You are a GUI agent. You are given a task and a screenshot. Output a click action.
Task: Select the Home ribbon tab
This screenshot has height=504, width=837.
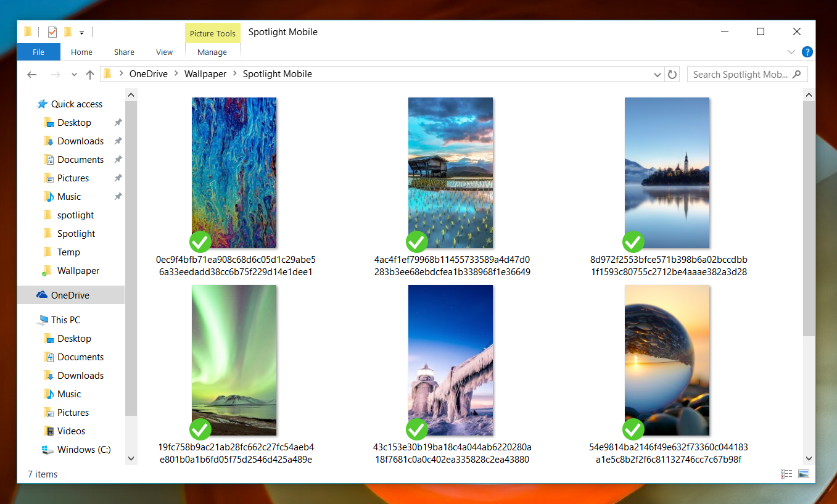[81, 52]
